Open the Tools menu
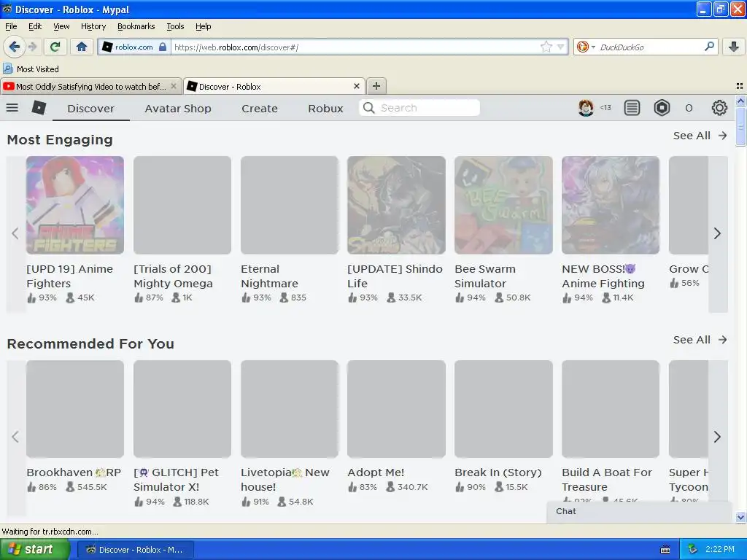Image resolution: width=747 pixels, height=560 pixels. pyautogui.click(x=175, y=26)
